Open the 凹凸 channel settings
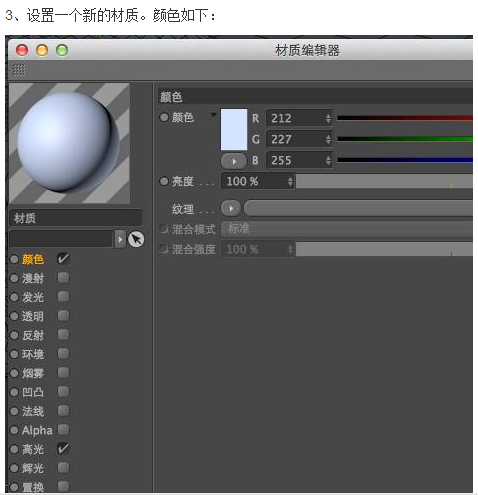The height and width of the screenshot is (495, 478). point(33,392)
